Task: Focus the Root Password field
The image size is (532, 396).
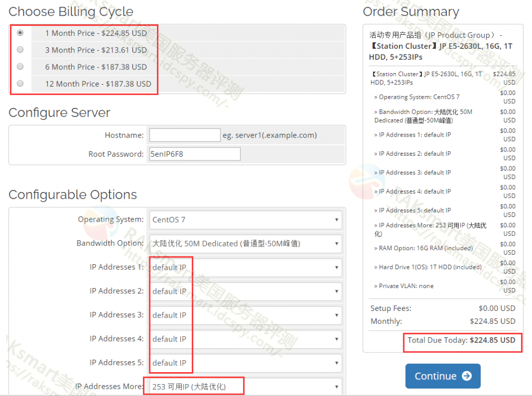Action: (x=195, y=154)
